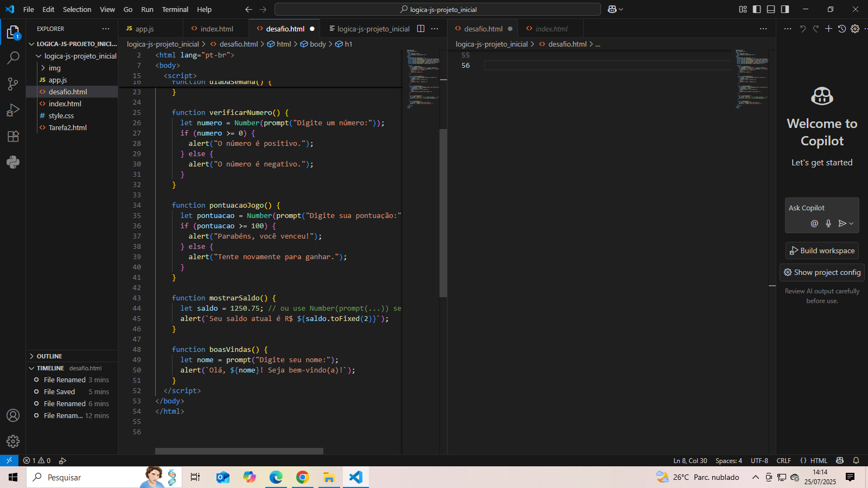Screen dimensions: 868x488
Task: Open Copilot chat settings gear icon
Action: tap(855, 29)
